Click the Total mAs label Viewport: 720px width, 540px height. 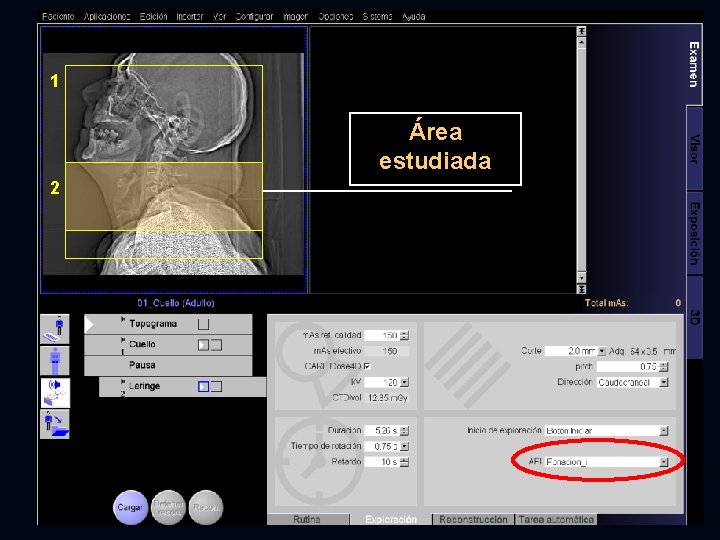point(606,303)
